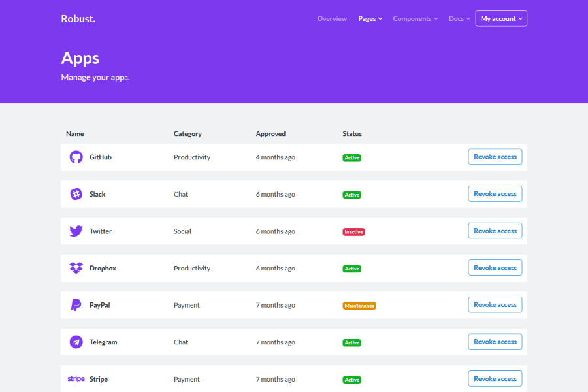The height and width of the screenshot is (392, 588).
Task: Select the Maintenance badge on PayPal
Action: [359, 306]
